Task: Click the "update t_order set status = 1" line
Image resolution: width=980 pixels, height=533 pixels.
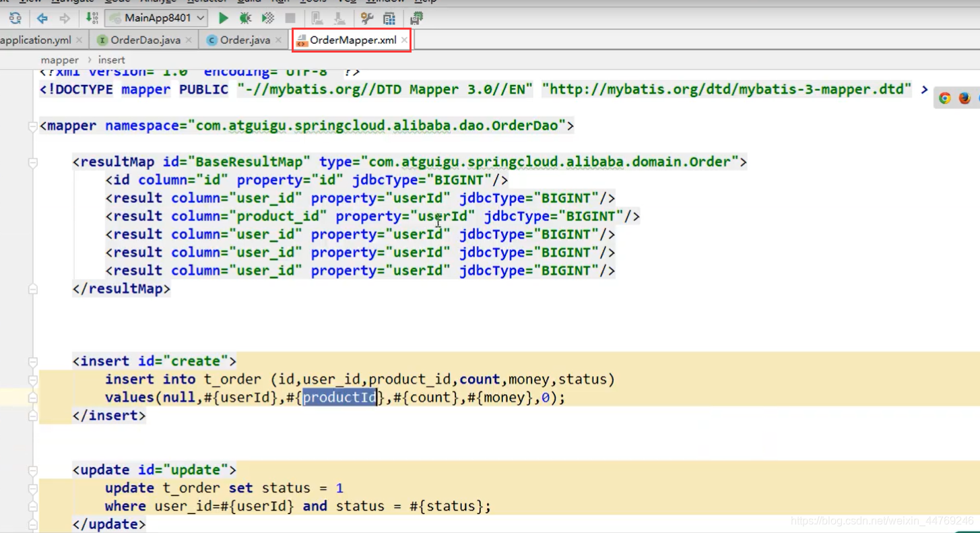Action: click(x=224, y=488)
